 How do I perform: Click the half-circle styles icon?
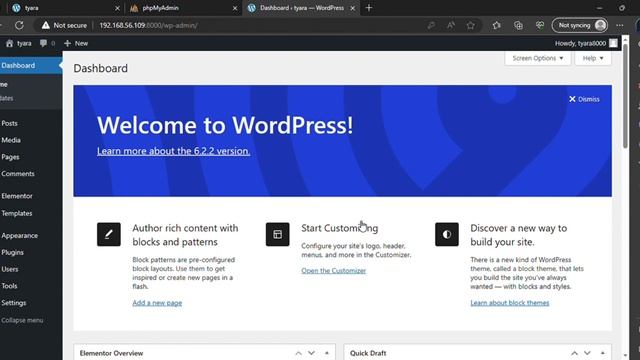447,234
